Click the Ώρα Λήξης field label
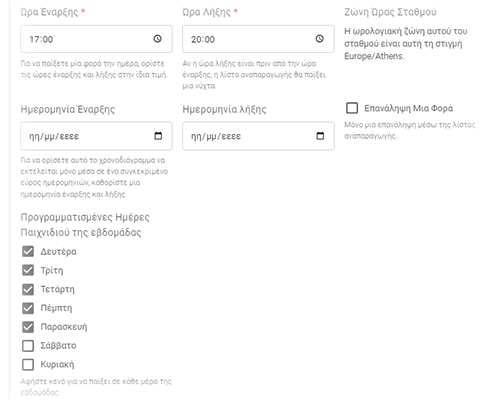The height and width of the screenshot is (400, 489). [206, 12]
